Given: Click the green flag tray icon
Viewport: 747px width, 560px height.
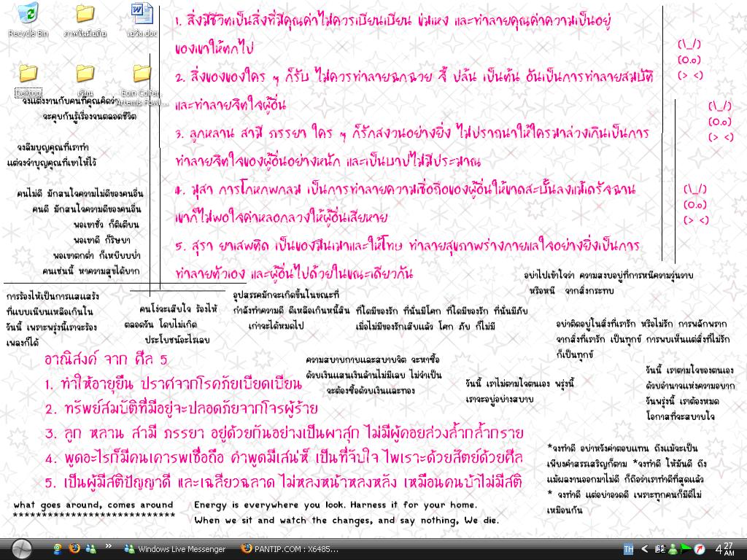Looking at the screenshot, I should point(685,549).
